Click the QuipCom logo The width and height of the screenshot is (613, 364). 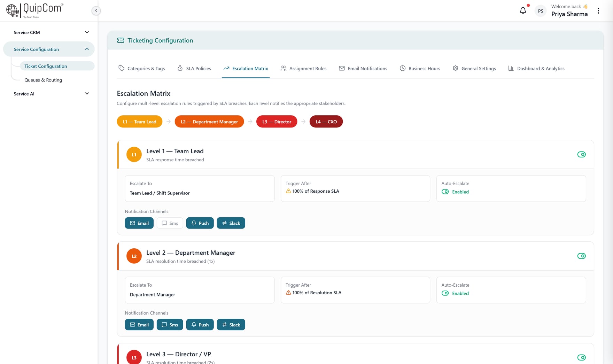coord(34,10)
